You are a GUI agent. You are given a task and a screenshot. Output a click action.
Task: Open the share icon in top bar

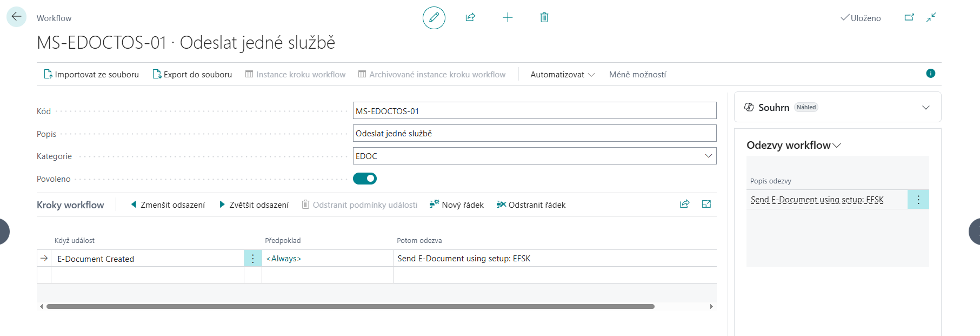[x=470, y=17]
